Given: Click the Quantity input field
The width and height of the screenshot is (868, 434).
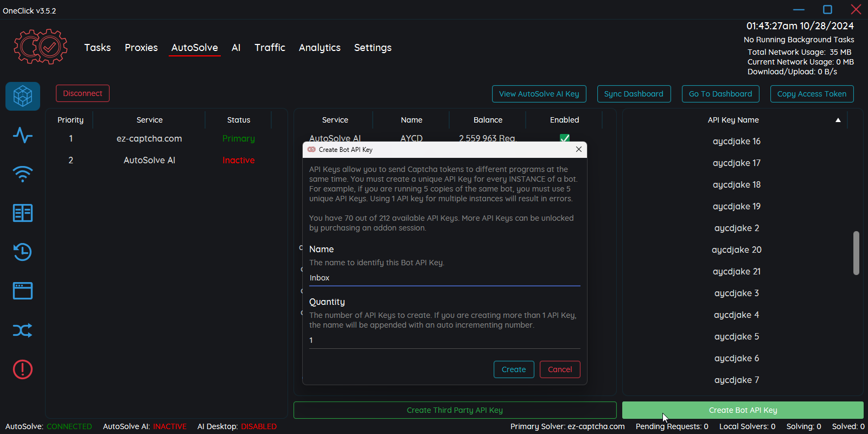Looking at the screenshot, I should [444, 340].
